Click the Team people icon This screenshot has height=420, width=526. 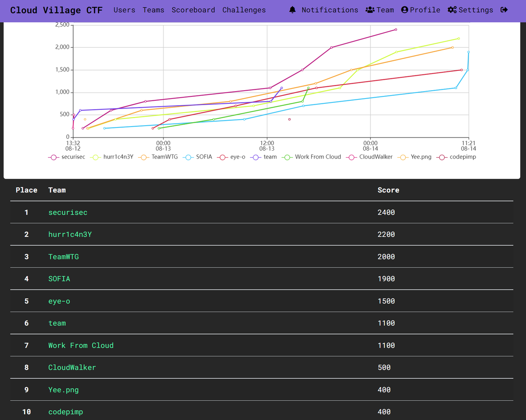[370, 10]
